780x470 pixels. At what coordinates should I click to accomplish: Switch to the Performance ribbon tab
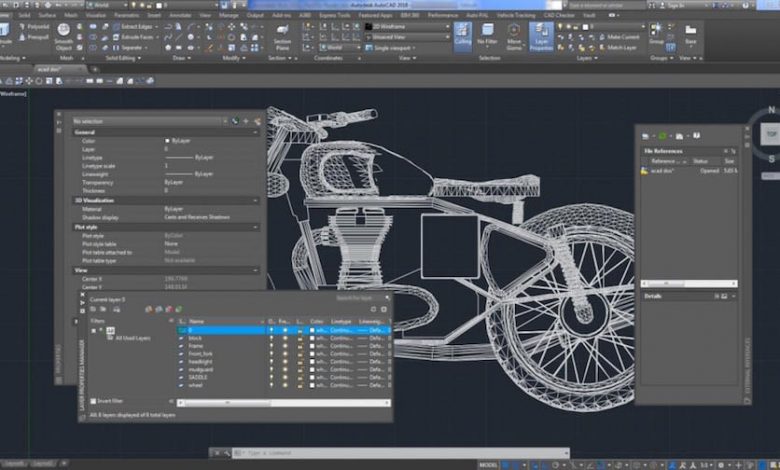tap(443, 16)
